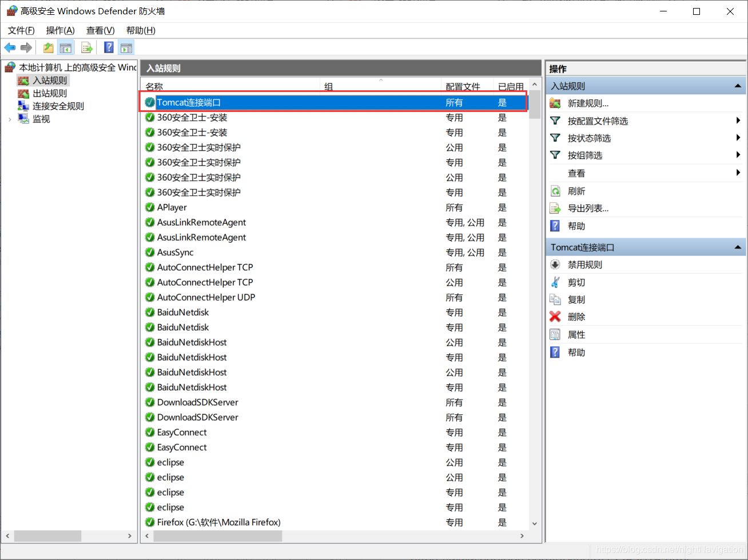Viewport: 748px width, 560px height.
Task: Open the 文件(F) menu
Action: point(21,30)
